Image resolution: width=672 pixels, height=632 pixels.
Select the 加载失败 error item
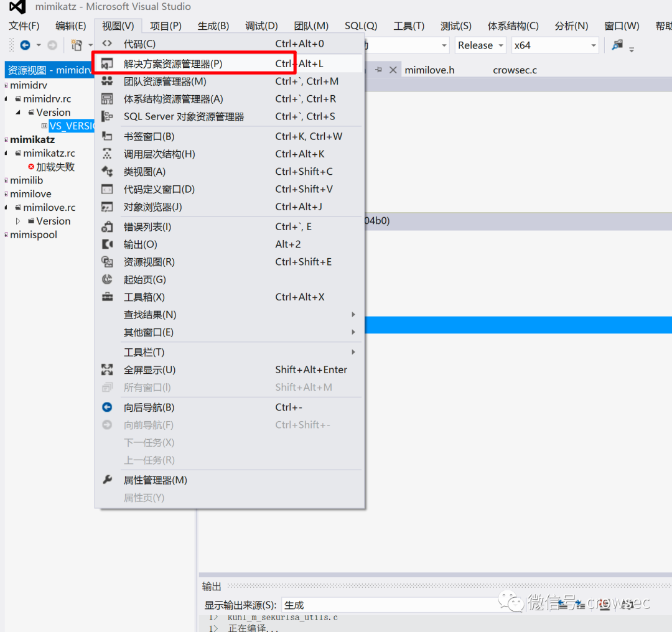point(55,167)
